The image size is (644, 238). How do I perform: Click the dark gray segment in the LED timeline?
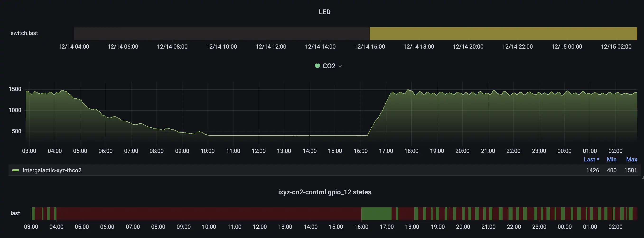coord(221,33)
